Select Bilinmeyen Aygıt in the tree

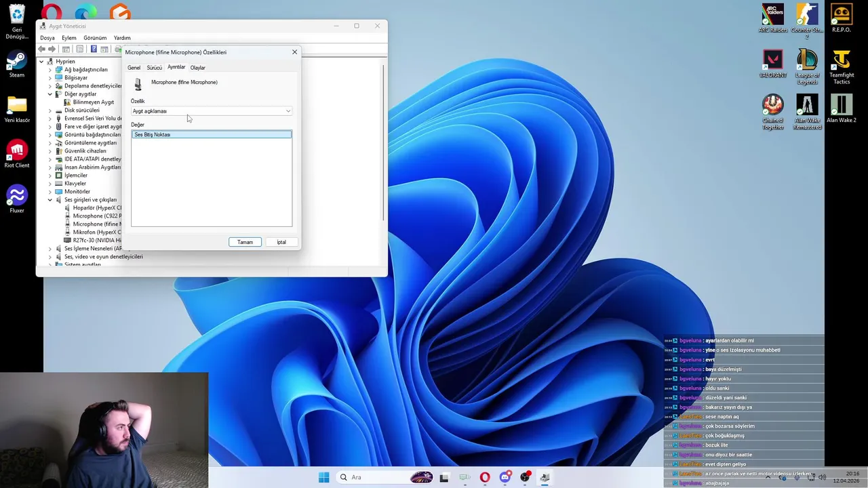tap(93, 102)
